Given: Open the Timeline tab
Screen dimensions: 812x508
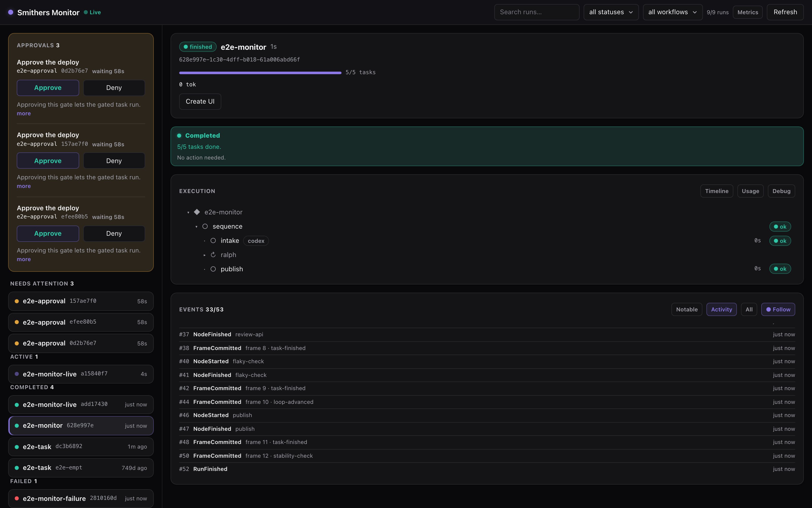Looking at the screenshot, I should 716,191.
